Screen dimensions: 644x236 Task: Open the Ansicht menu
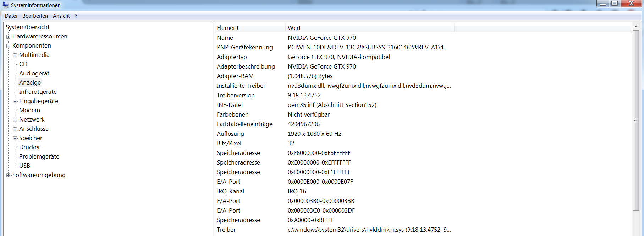pyautogui.click(x=61, y=16)
